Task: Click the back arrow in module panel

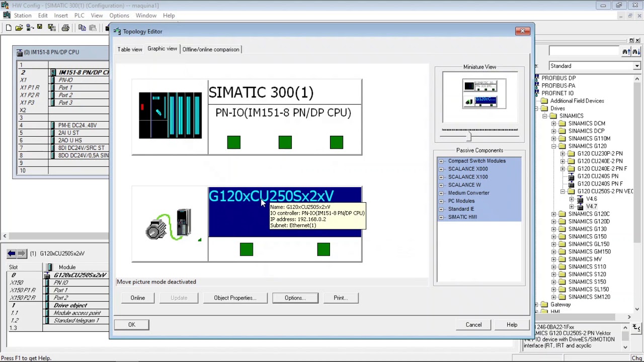Action: pos(12,253)
